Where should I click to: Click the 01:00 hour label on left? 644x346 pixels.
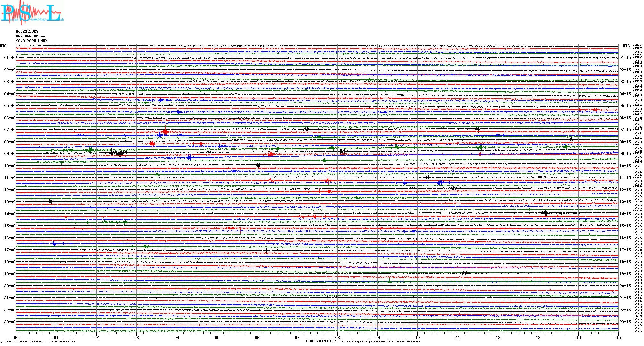click(x=10, y=58)
